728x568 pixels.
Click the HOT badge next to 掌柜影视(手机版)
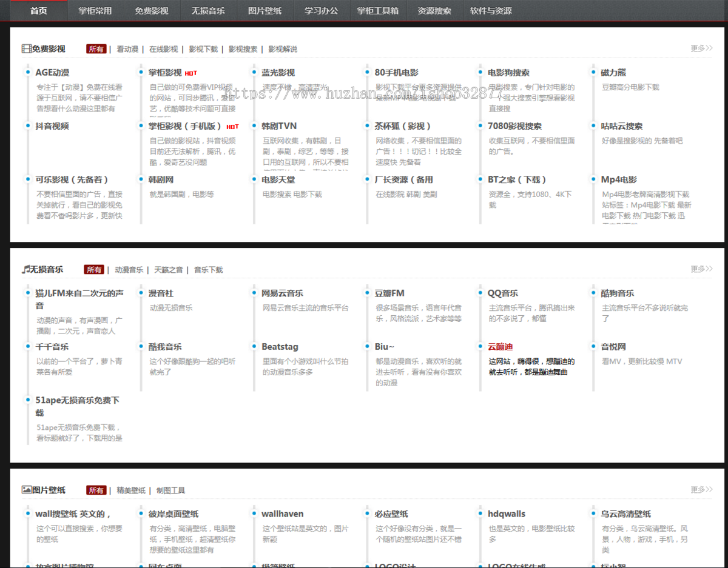pyautogui.click(x=232, y=127)
